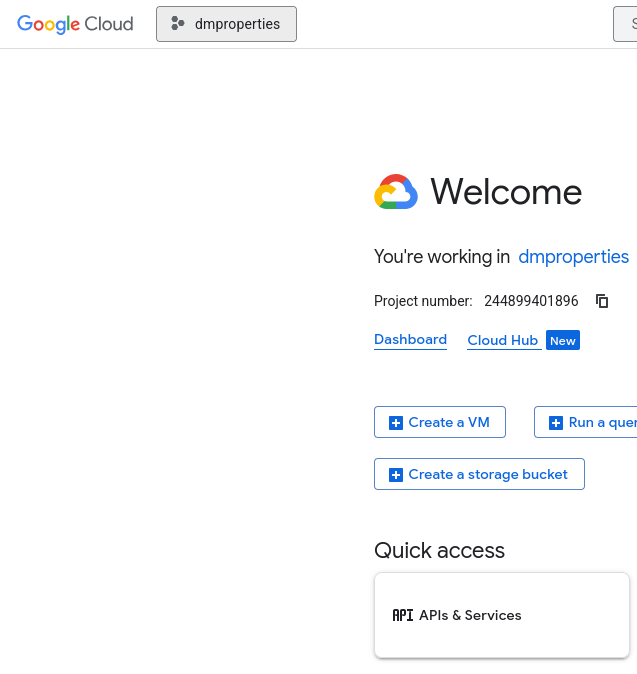The height and width of the screenshot is (674, 637).
Task: Click the Quick access heading
Action: click(x=439, y=550)
